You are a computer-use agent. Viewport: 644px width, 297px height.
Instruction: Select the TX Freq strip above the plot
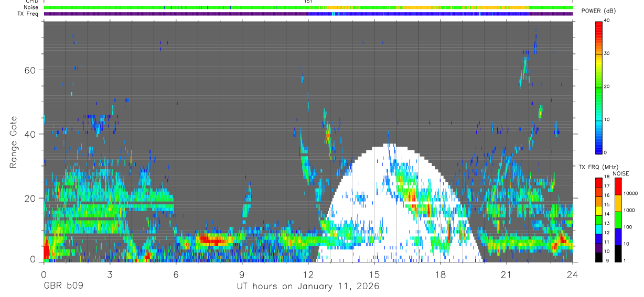(x=308, y=14)
